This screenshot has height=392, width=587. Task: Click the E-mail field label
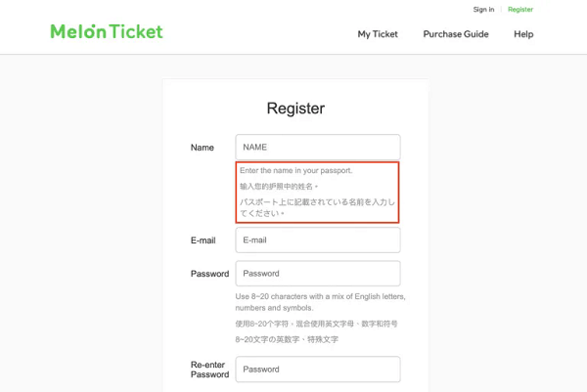(x=203, y=240)
